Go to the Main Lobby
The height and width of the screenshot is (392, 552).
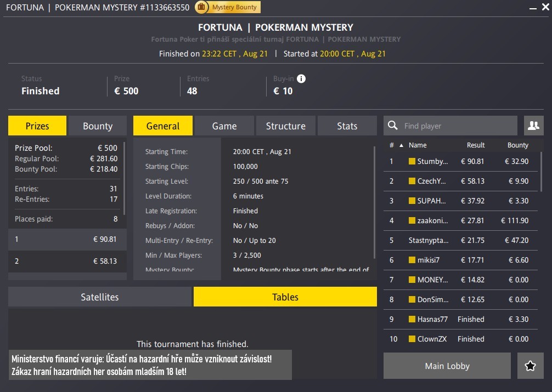point(447,366)
